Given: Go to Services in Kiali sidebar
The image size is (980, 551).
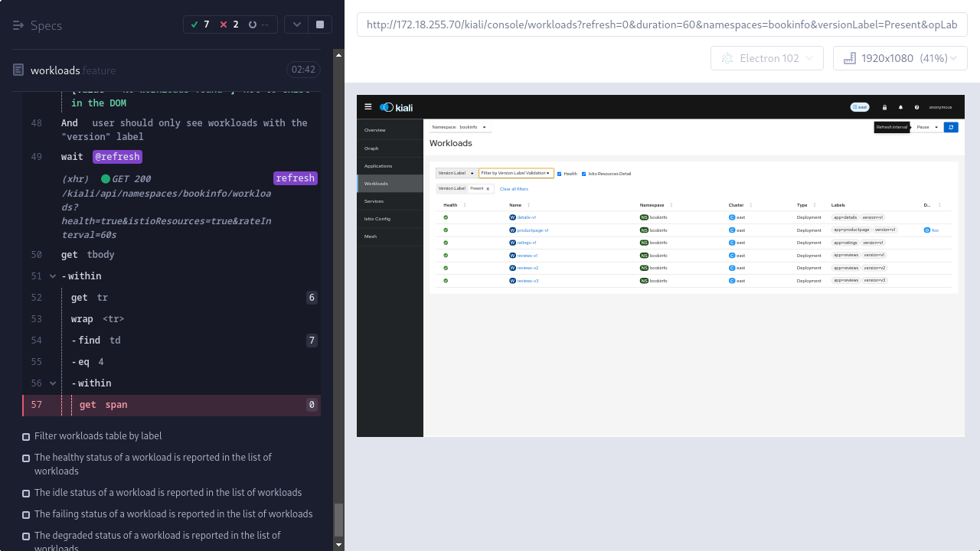Looking at the screenshot, I should (x=374, y=201).
